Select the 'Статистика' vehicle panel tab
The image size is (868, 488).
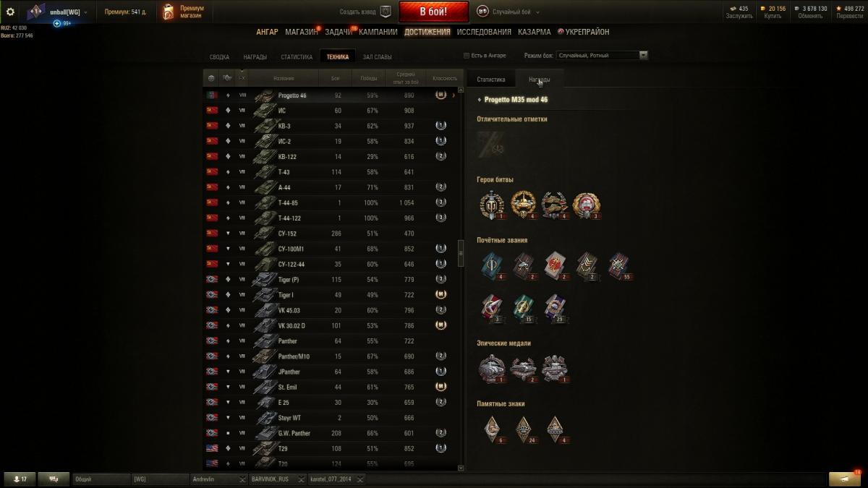point(491,80)
